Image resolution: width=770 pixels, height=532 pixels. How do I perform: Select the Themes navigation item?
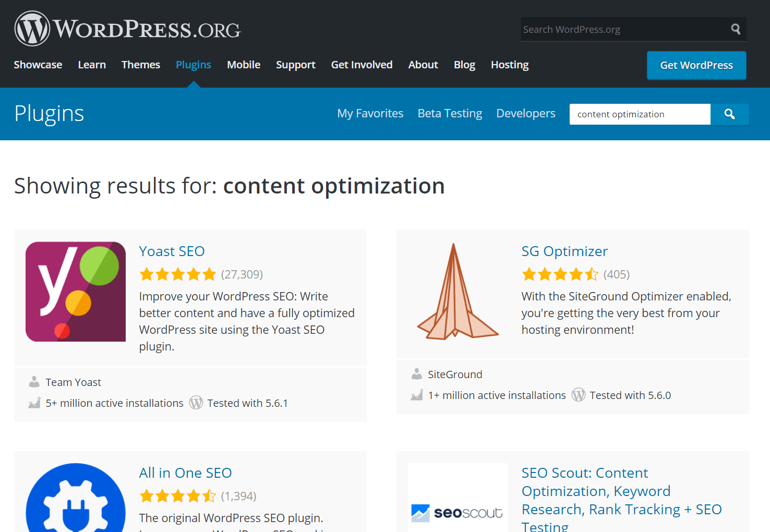coord(140,65)
